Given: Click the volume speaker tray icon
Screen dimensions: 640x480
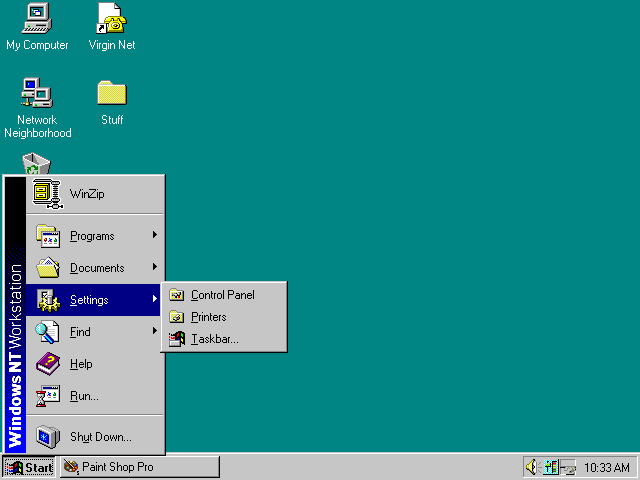Looking at the screenshot, I should [532, 467].
